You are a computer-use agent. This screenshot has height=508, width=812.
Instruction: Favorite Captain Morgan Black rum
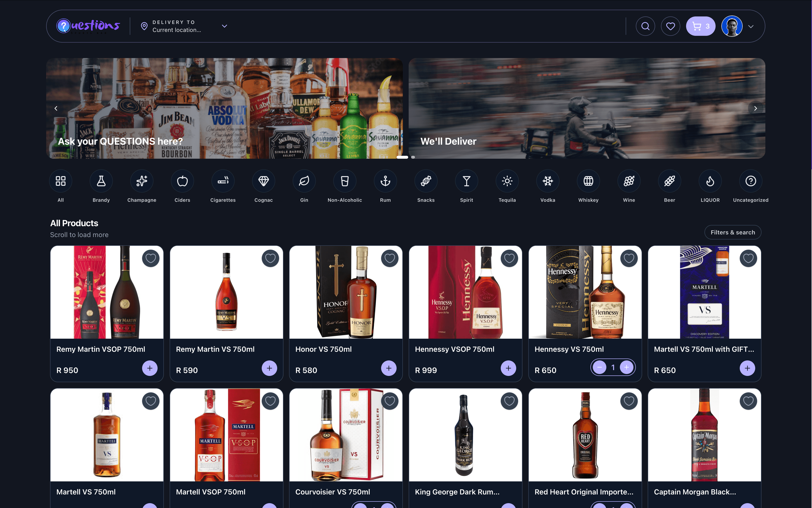[748, 401]
